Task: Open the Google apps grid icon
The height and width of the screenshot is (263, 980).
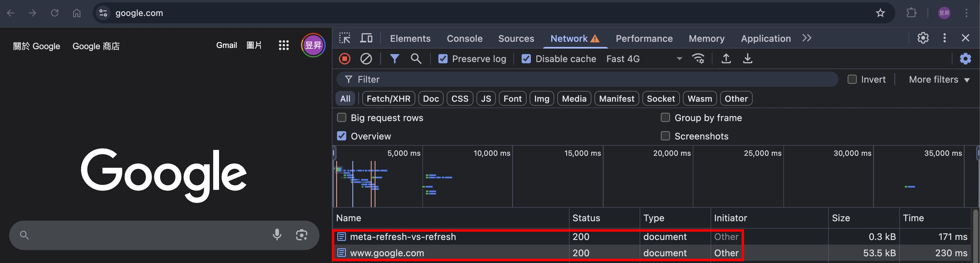Action: click(x=284, y=45)
